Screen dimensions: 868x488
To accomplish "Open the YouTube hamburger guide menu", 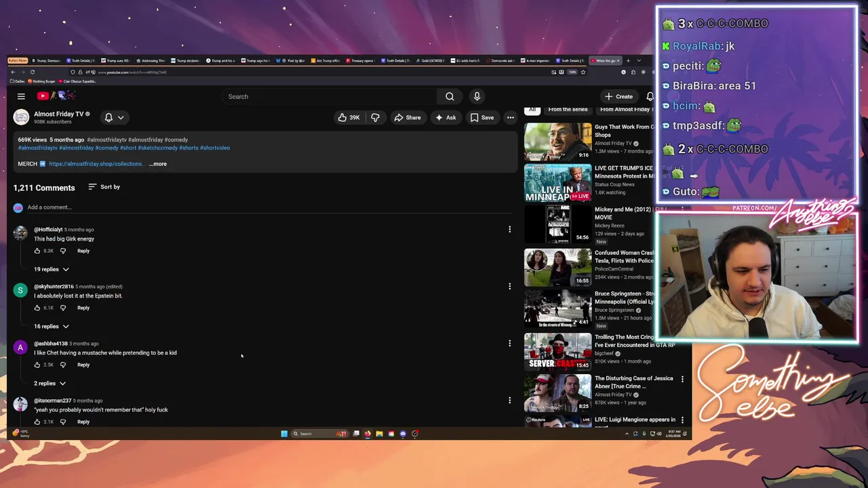I will (21, 96).
